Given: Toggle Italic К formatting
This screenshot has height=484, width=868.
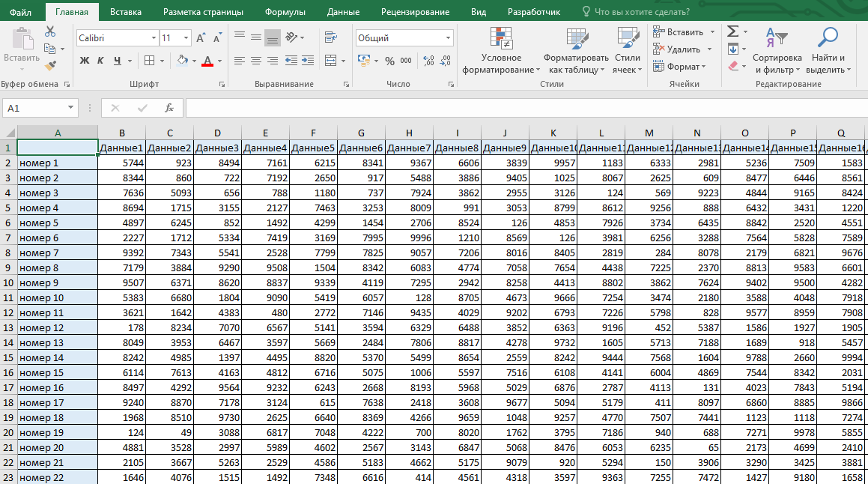Looking at the screenshot, I should (100, 61).
